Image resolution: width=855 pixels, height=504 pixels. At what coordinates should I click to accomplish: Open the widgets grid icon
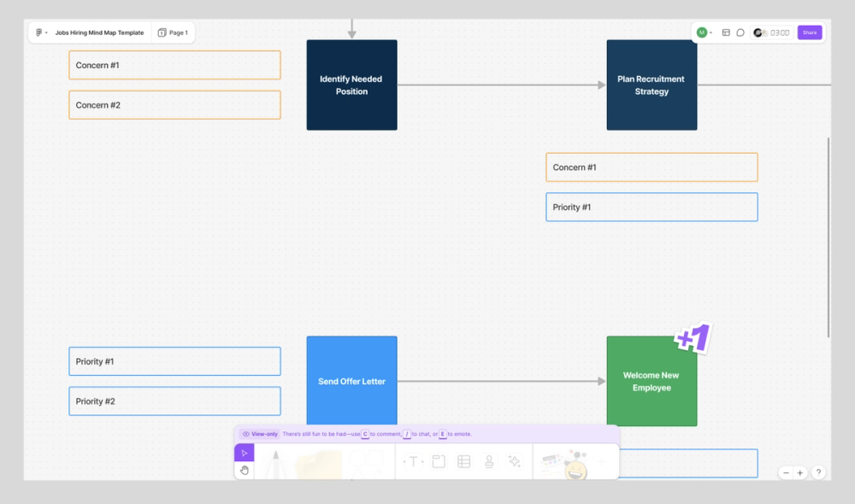click(727, 32)
